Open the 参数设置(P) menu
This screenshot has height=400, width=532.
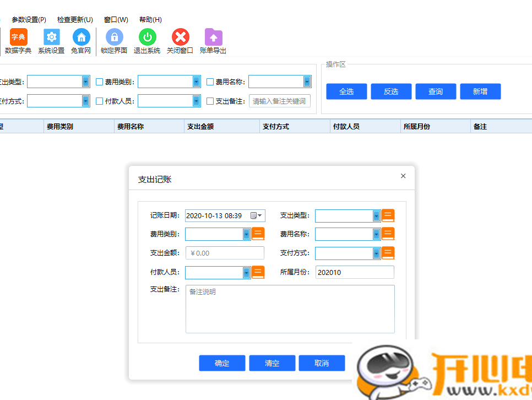click(x=28, y=19)
